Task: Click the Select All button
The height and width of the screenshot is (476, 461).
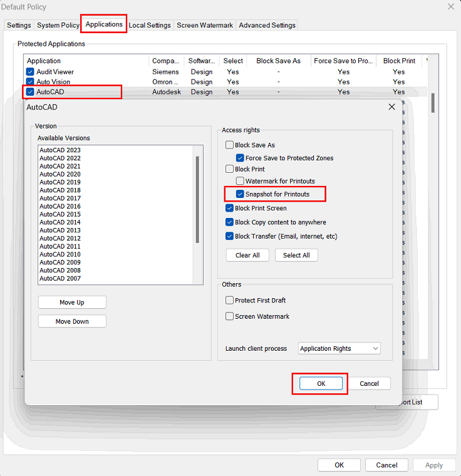Action: click(296, 255)
